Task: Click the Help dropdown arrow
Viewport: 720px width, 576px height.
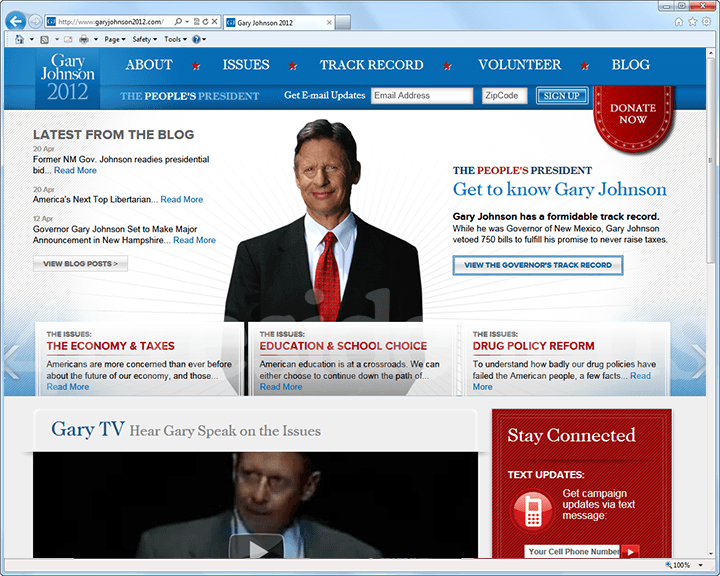Action: click(x=204, y=40)
